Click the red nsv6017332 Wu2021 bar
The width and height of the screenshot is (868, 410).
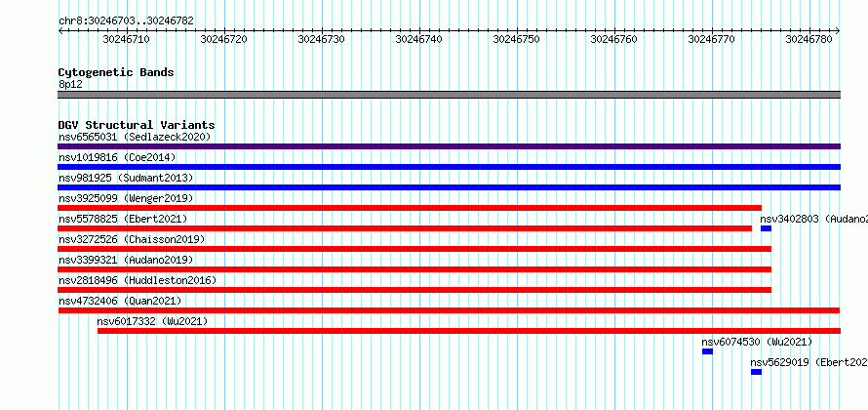(469, 331)
